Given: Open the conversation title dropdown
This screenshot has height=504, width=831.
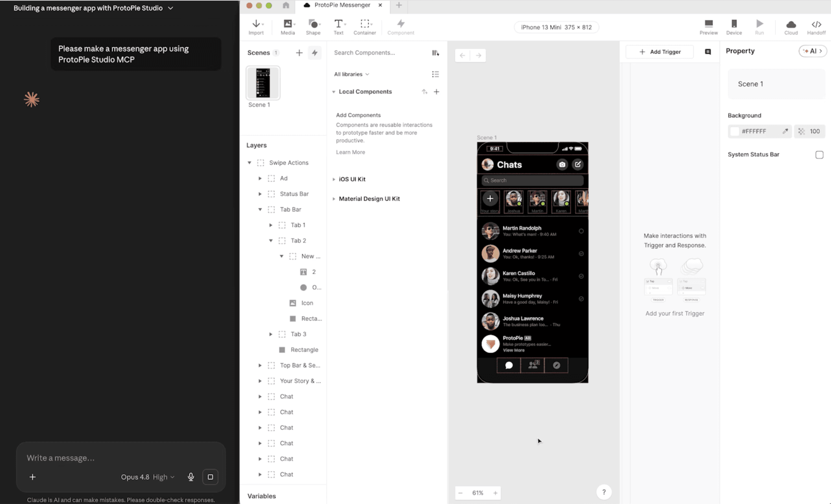Looking at the screenshot, I should (x=171, y=8).
